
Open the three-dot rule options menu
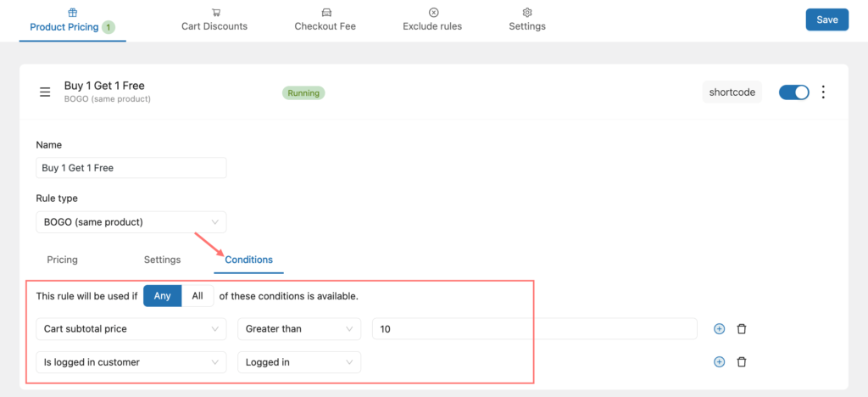tap(824, 92)
